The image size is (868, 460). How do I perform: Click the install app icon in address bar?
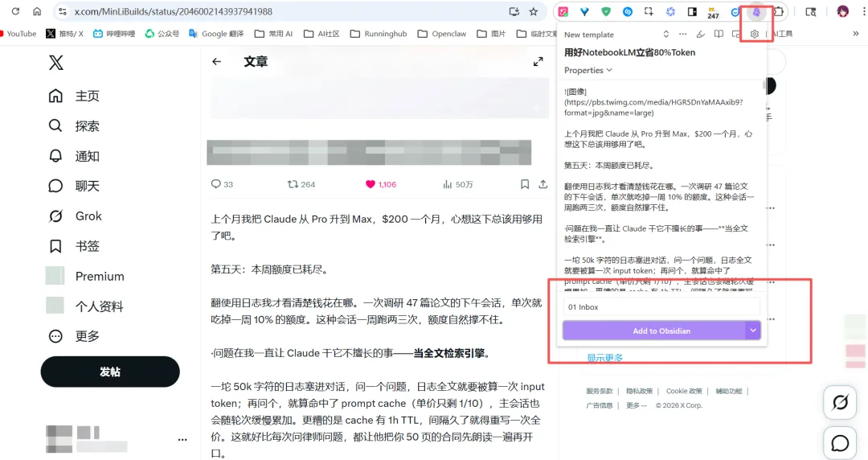tap(514, 11)
